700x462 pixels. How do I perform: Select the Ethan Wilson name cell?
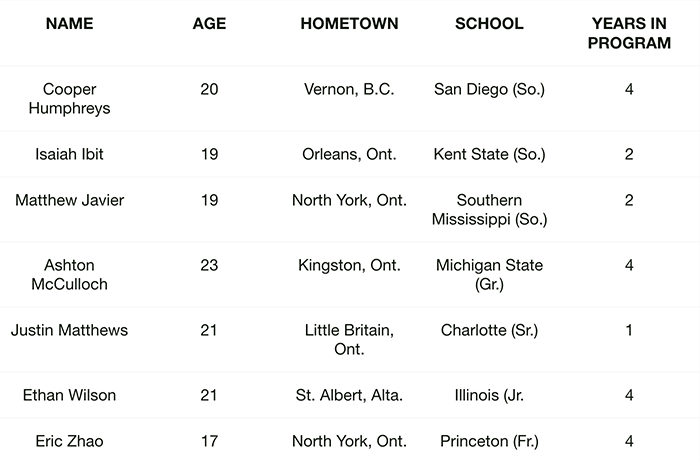click(x=69, y=395)
